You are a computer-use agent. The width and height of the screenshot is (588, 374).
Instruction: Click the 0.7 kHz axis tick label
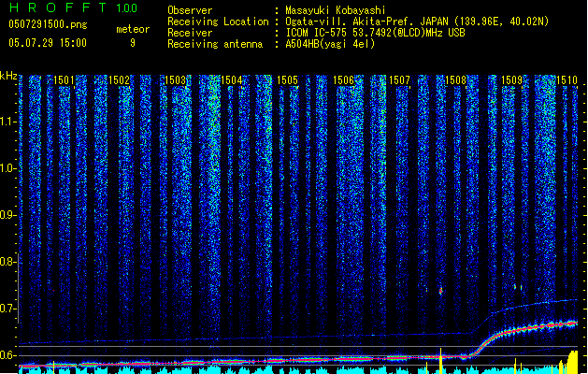pyautogui.click(x=8, y=309)
